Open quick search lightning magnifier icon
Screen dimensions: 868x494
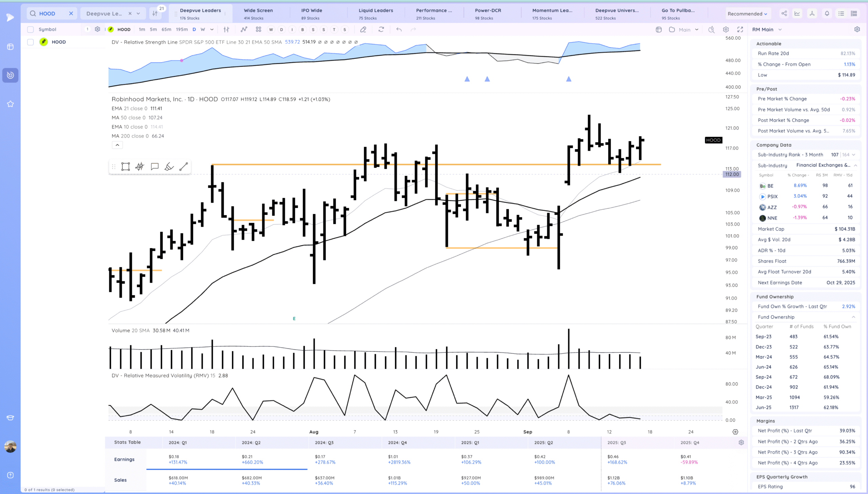point(711,29)
